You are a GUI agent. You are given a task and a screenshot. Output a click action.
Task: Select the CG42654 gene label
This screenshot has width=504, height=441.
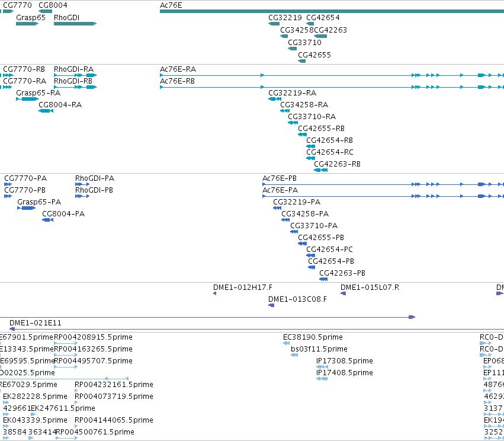coord(323,18)
